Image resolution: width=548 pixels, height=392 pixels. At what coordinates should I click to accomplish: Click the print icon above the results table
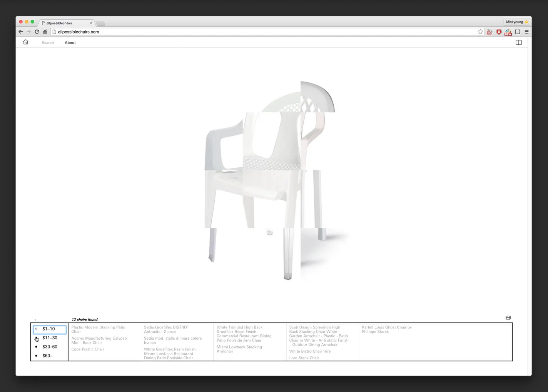(x=508, y=318)
